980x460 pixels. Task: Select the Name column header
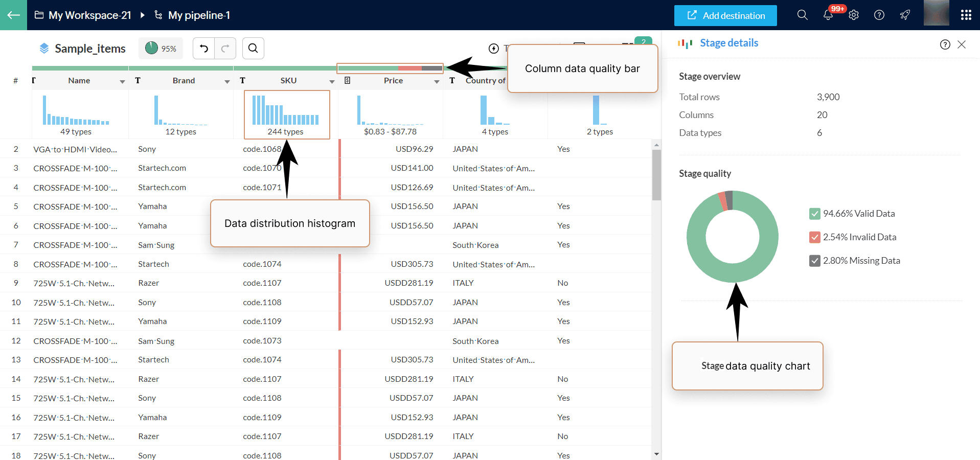coord(79,81)
